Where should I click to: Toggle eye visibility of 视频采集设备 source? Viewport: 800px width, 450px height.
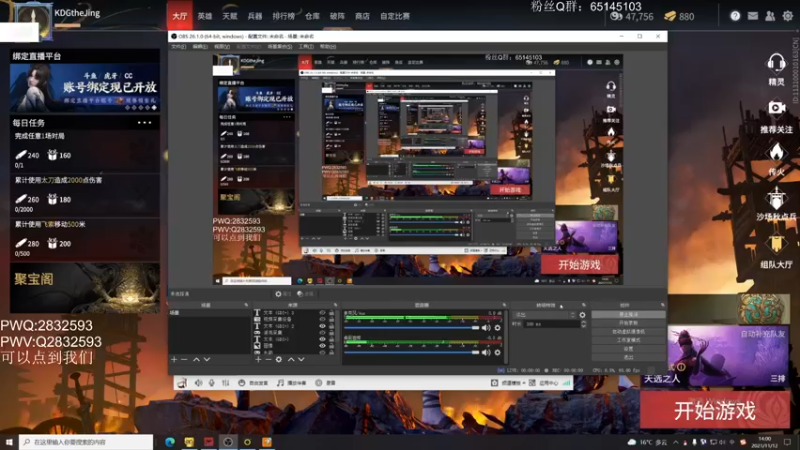[x=322, y=319]
